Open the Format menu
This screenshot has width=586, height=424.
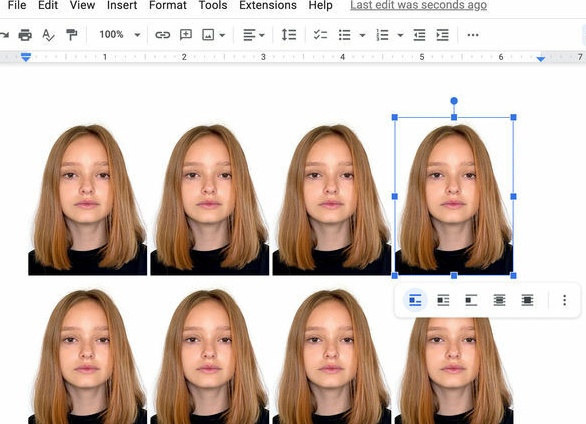coord(168,5)
